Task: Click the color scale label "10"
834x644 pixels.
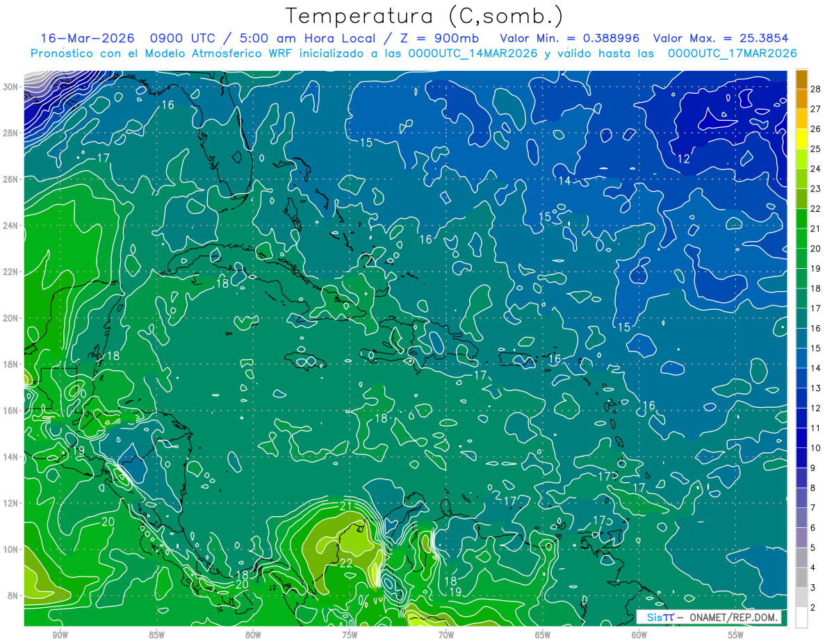Action: pyautogui.click(x=816, y=447)
